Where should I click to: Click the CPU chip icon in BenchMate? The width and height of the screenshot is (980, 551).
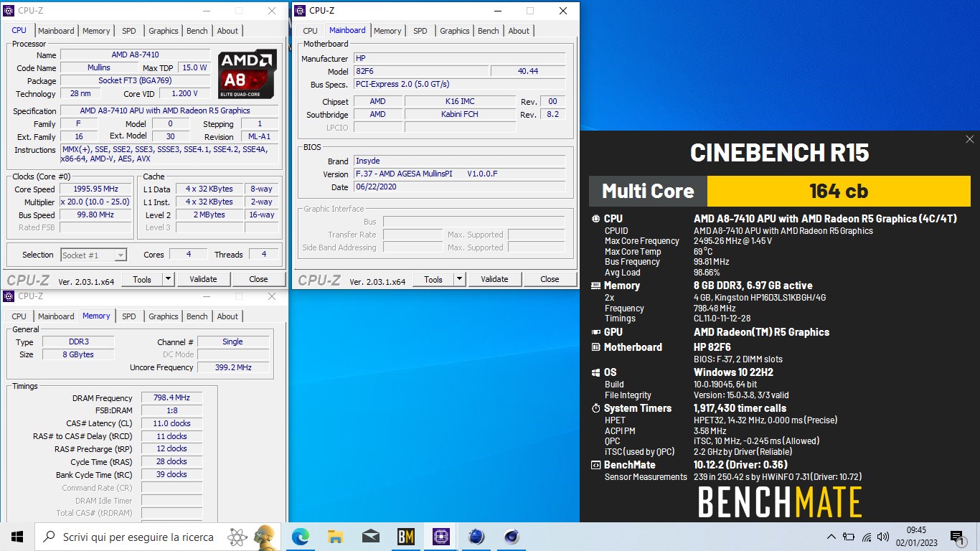[595, 219]
